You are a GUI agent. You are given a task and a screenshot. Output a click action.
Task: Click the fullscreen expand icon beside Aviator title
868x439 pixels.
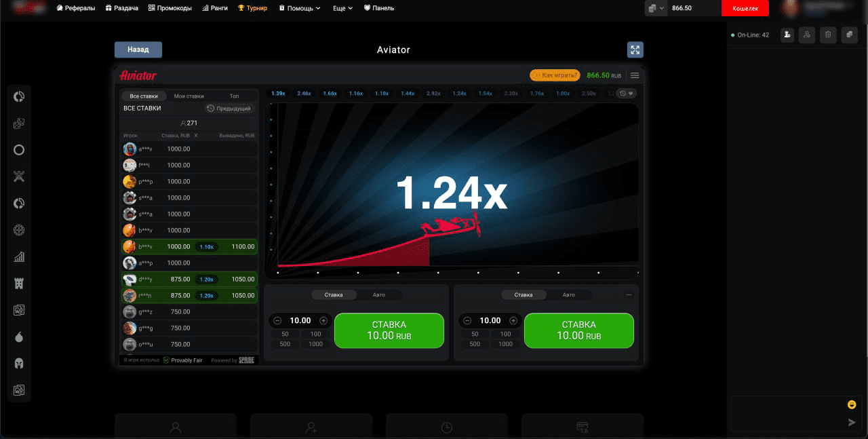[x=635, y=50]
